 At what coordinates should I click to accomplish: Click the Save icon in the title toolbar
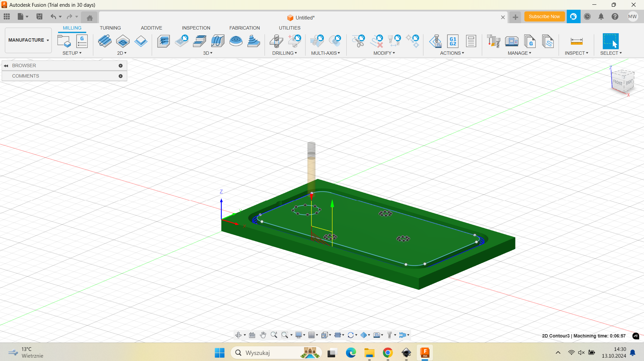tap(39, 16)
